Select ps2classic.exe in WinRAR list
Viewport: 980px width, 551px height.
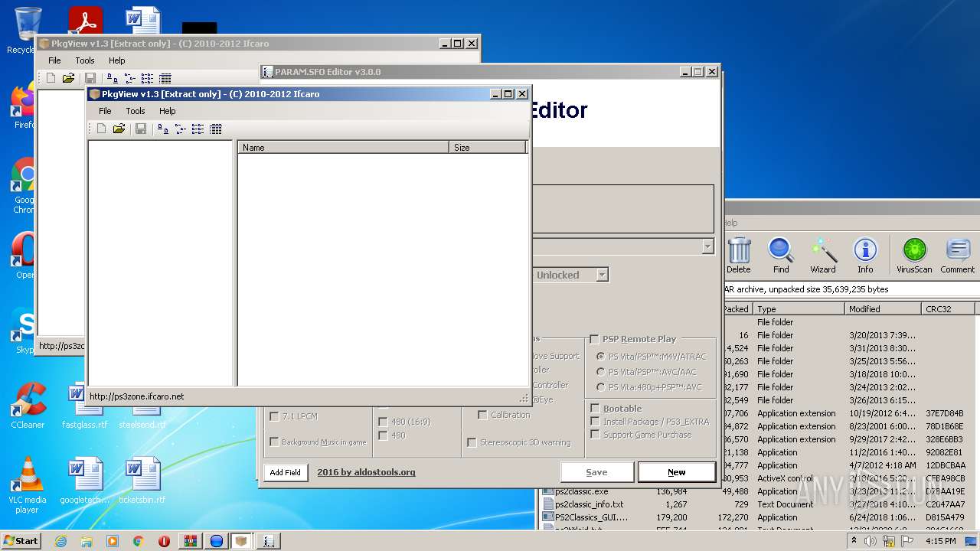point(580,491)
